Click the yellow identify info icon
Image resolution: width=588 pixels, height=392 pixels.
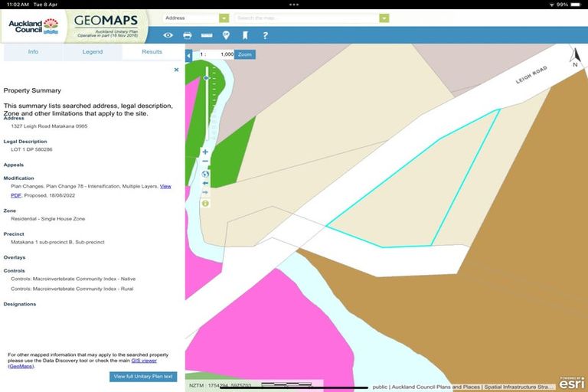coord(205,204)
